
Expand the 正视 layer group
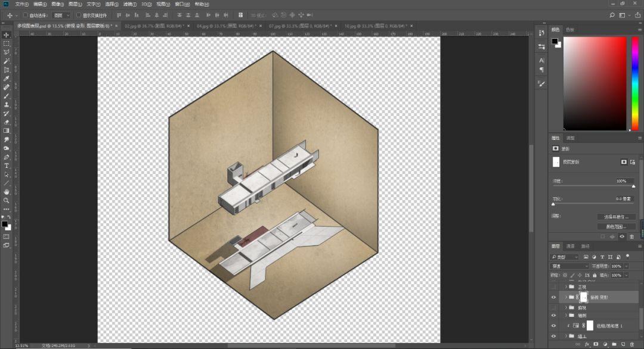566,286
